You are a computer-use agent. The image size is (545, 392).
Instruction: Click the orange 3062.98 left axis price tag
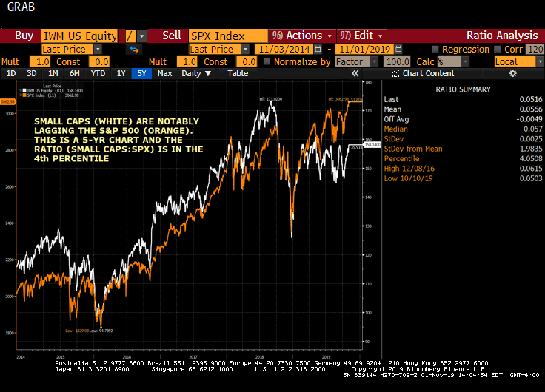coord(7,101)
